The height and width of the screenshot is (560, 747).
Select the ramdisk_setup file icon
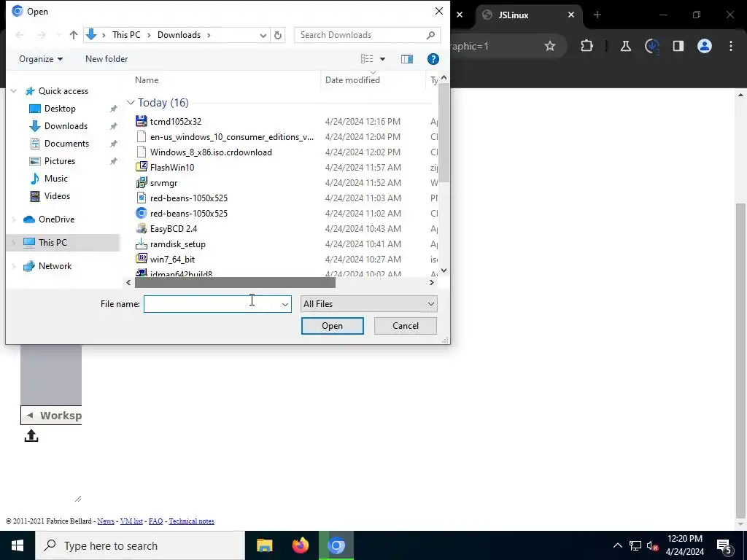click(x=142, y=244)
